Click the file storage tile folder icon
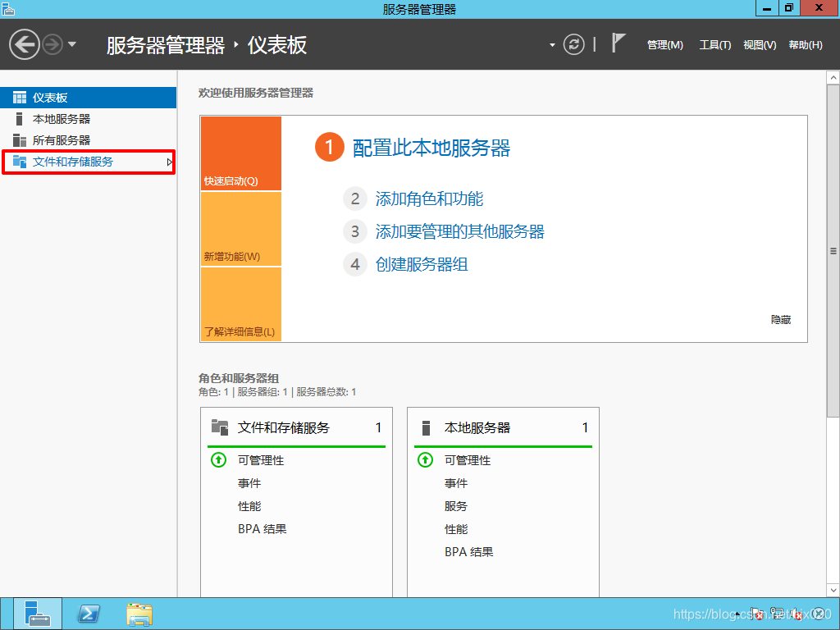Image resolution: width=840 pixels, height=630 pixels. click(x=220, y=427)
